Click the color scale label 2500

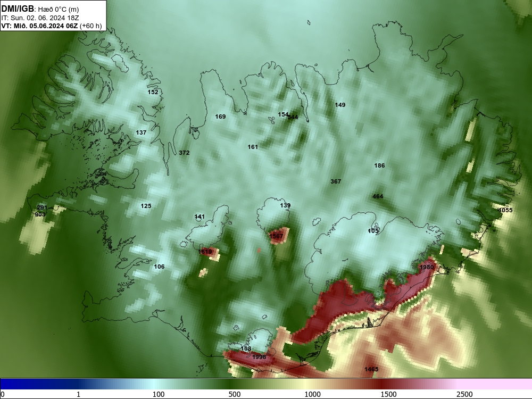point(464,394)
